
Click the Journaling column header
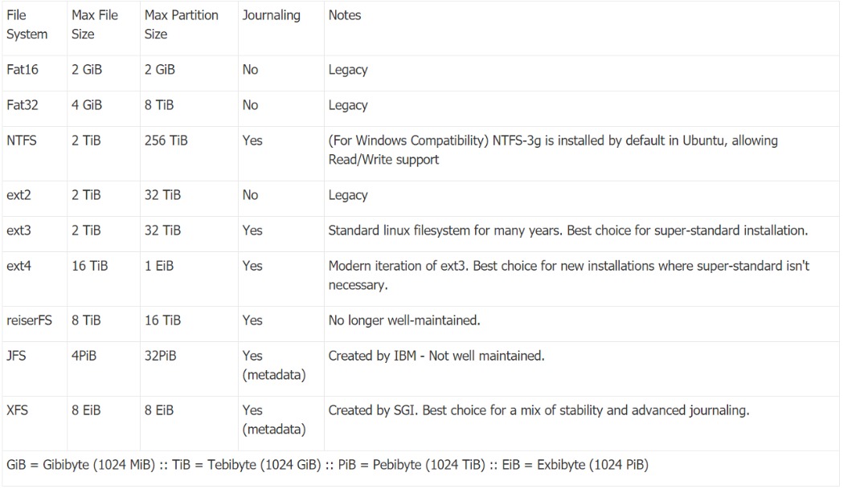click(271, 15)
